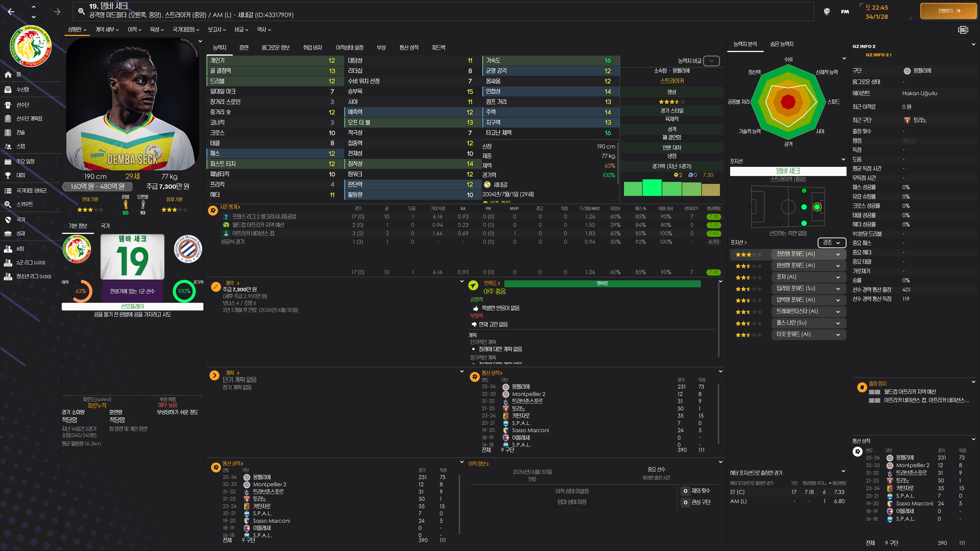The height and width of the screenshot is (551, 980).
Task: Open the 능력치 비교 dropdown arrow
Action: tap(711, 61)
